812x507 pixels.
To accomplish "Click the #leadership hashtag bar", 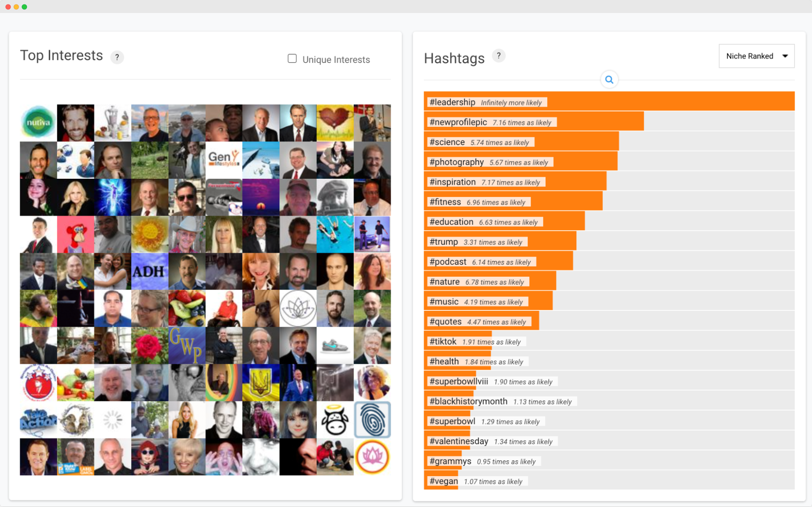I will [609, 102].
